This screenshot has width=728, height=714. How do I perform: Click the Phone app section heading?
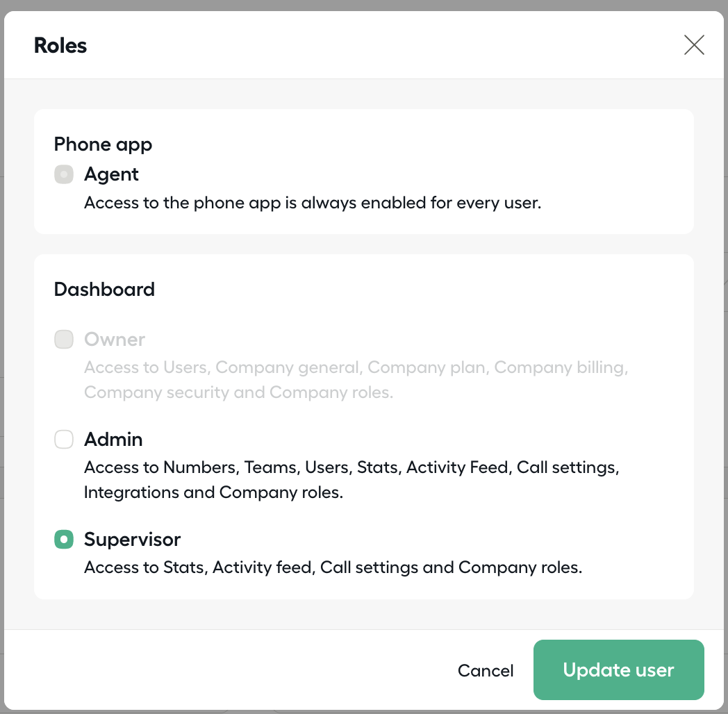pos(103,144)
